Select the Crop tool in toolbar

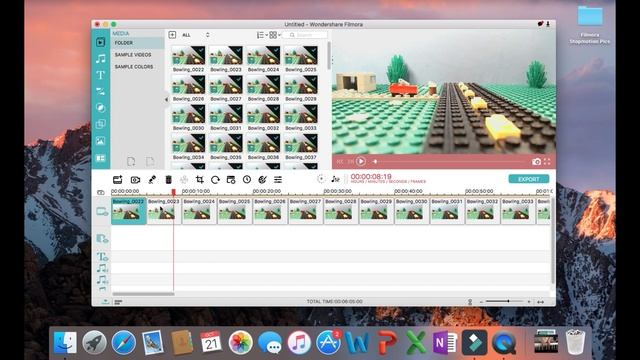click(200, 180)
